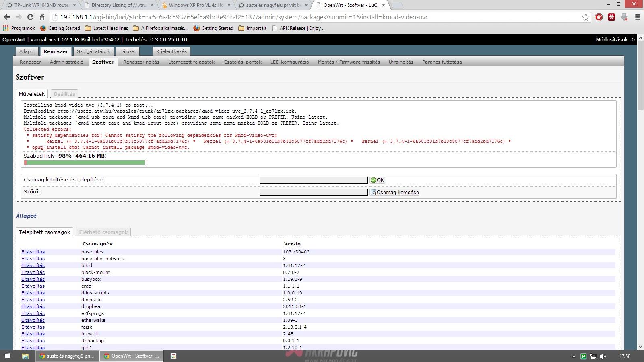Open first Getting Started bookmark
Image resolution: width=644 pixels, height=362 pixels.
click(x=60, y=28)
